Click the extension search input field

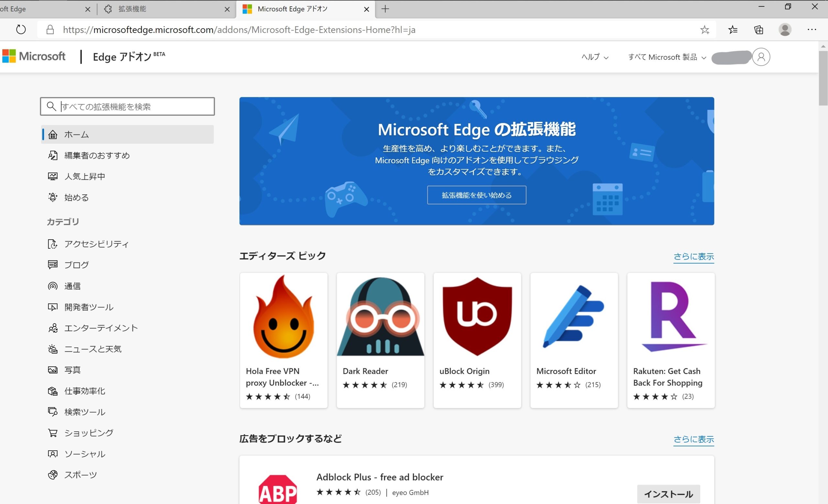pyautogui.click(x=127, y=106)
